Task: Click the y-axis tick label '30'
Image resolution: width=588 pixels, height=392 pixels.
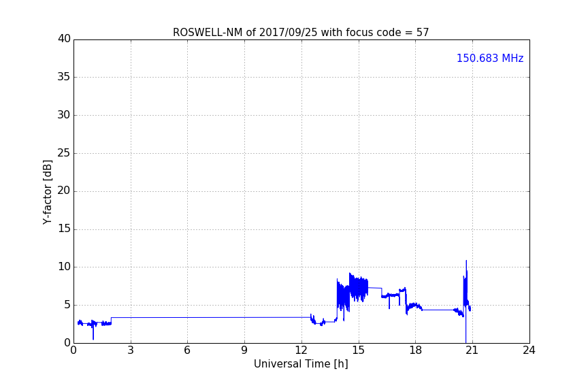Action: click(64, 115)
